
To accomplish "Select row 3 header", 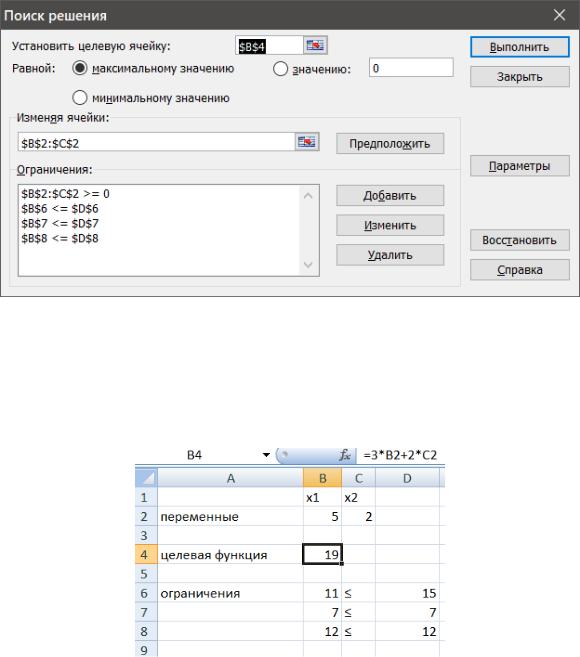I will 146,535.
